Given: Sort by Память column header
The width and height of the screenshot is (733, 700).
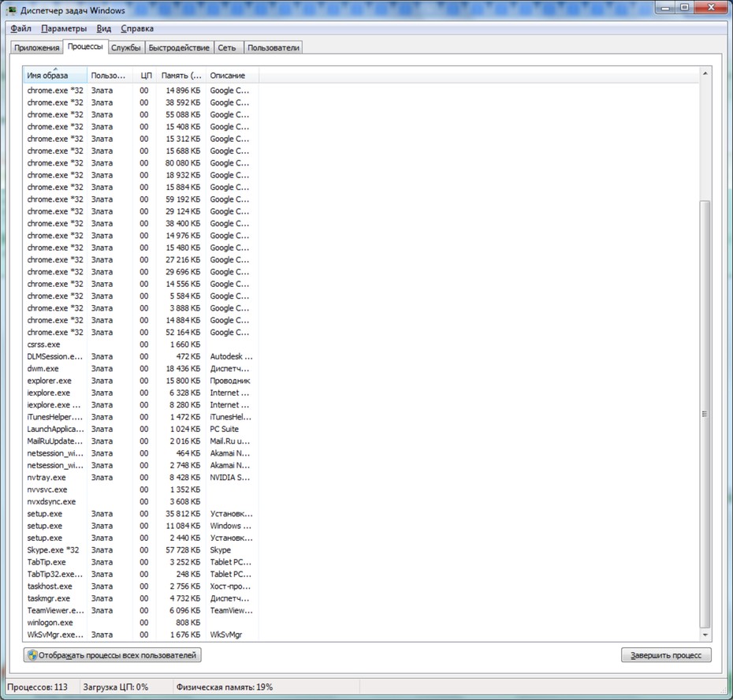Looking at the screenshot, I should 181,76.
